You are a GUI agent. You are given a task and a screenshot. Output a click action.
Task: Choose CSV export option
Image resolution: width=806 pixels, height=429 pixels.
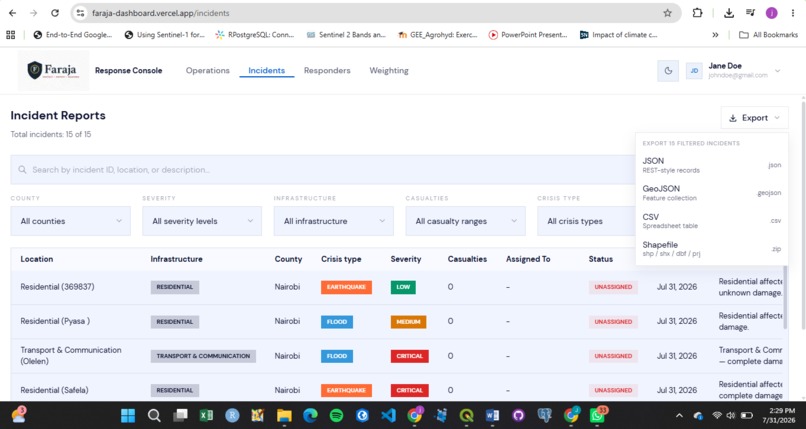coord(711,221)
